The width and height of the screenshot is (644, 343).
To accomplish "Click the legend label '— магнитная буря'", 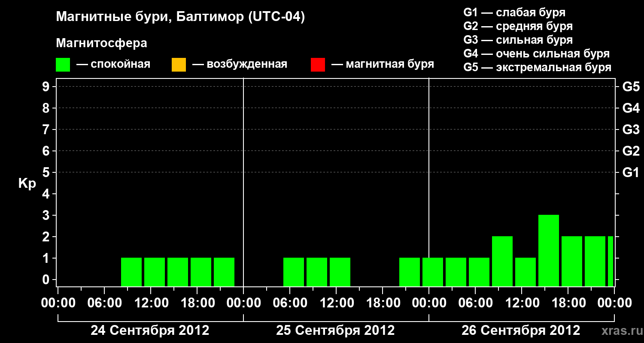I will tap(383, 65).
